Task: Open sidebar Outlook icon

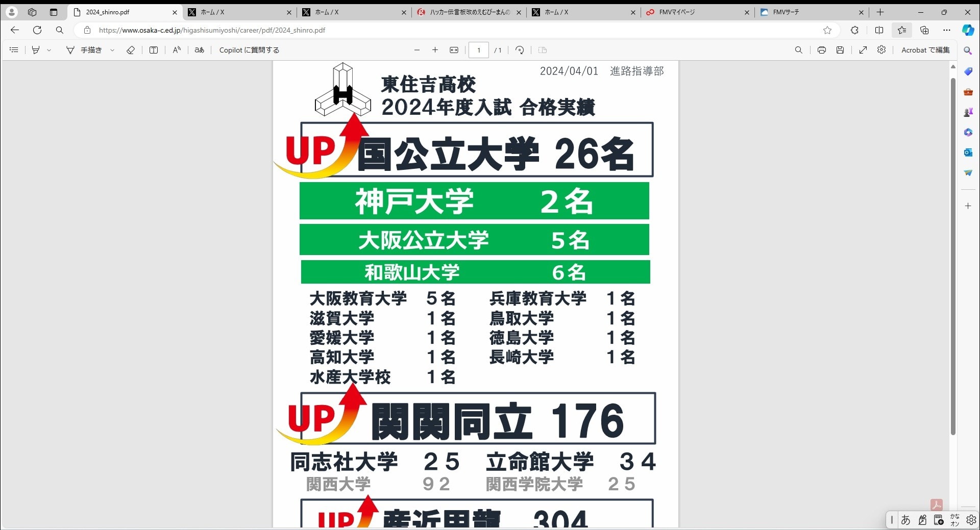Action: (x=968, y=153)
